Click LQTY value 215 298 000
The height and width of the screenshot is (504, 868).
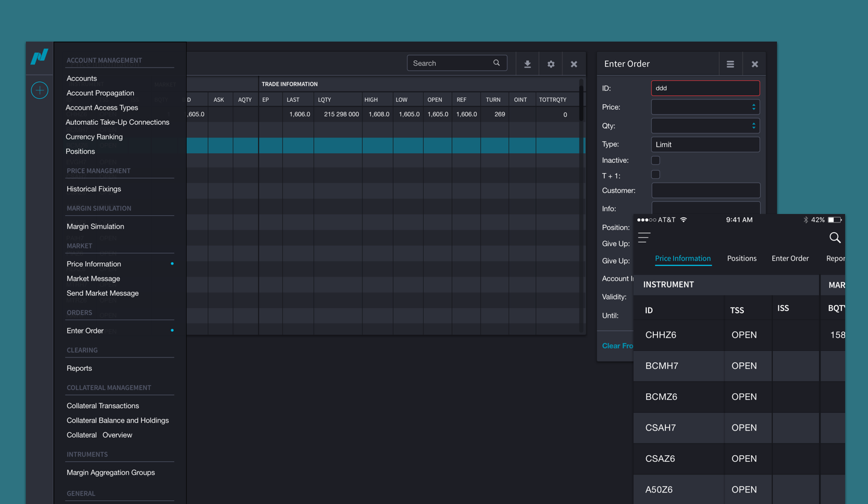pos(341,114)
